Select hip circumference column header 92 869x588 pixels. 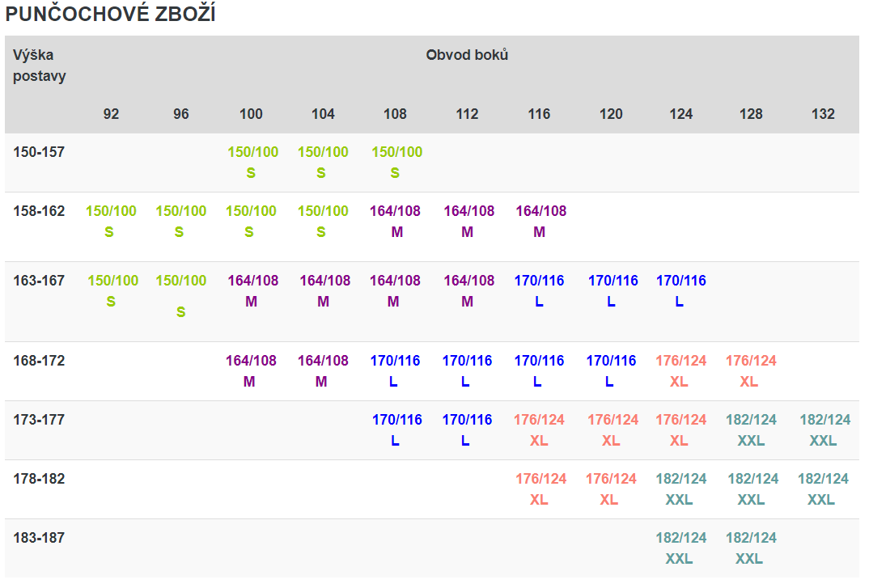tap(111, 114)
